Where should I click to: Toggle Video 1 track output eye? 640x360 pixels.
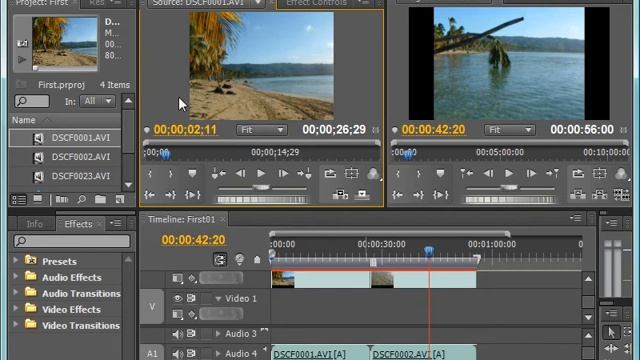177,298
